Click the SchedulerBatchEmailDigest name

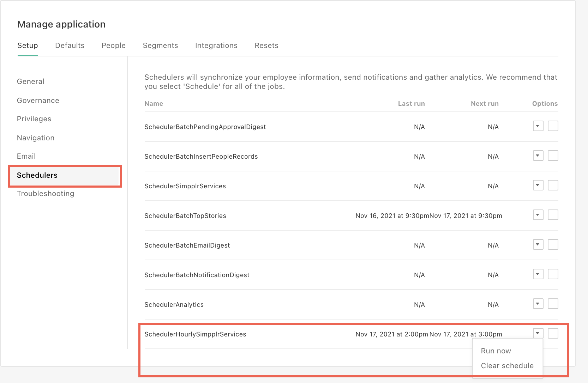pos(187,245)
